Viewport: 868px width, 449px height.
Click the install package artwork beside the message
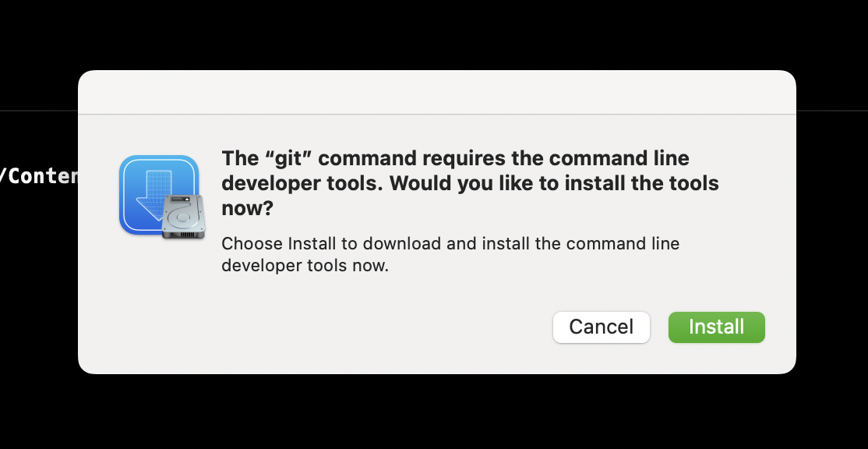click(161, 195)
